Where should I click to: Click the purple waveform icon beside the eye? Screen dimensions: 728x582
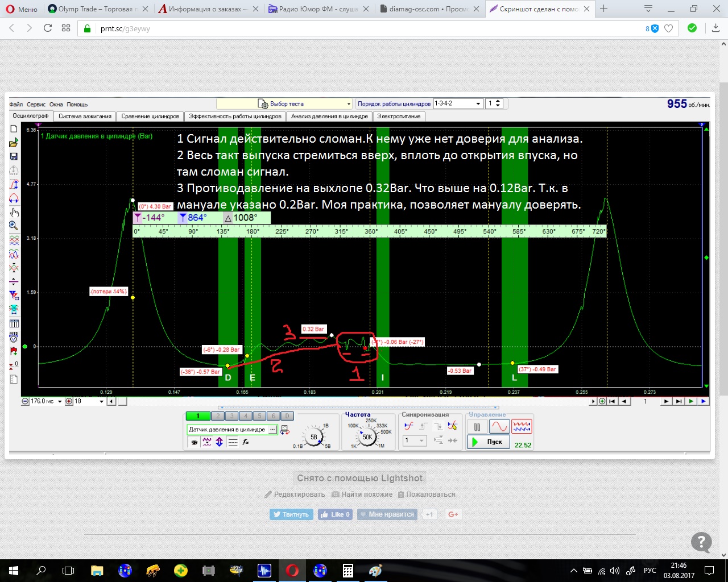point(207,442)
